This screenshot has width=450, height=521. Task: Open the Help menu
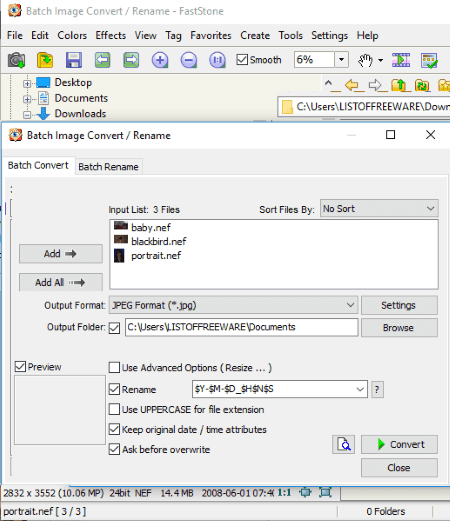pos(367,35)
